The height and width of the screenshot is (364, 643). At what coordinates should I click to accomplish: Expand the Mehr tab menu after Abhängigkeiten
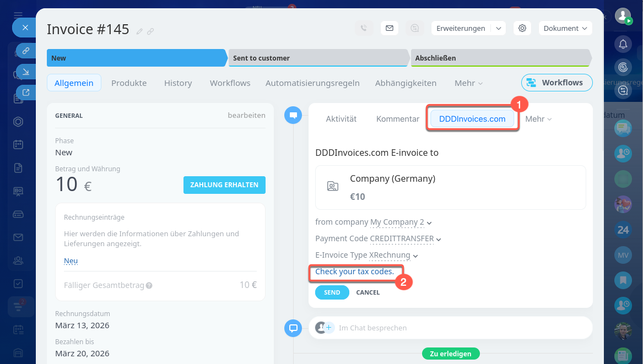[x=468, y=83]
